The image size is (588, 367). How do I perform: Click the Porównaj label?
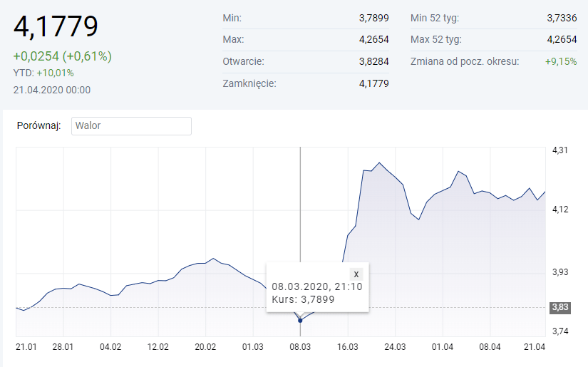pos(38,126)
